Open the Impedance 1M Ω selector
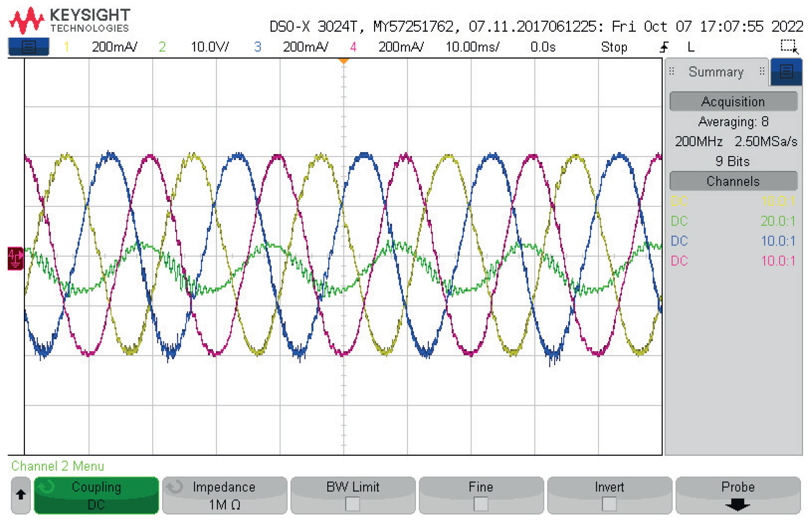This screenshot has width=812, height=525. click(x=224, y=495)
